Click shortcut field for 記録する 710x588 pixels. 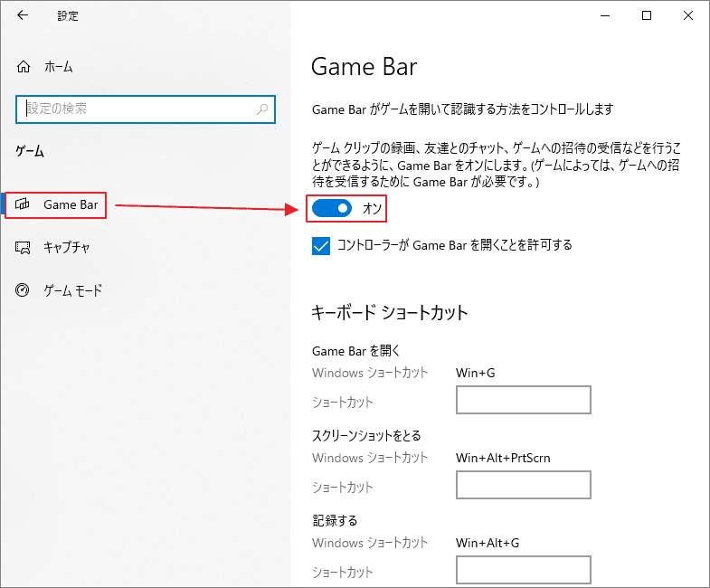[x=524, y=570]
